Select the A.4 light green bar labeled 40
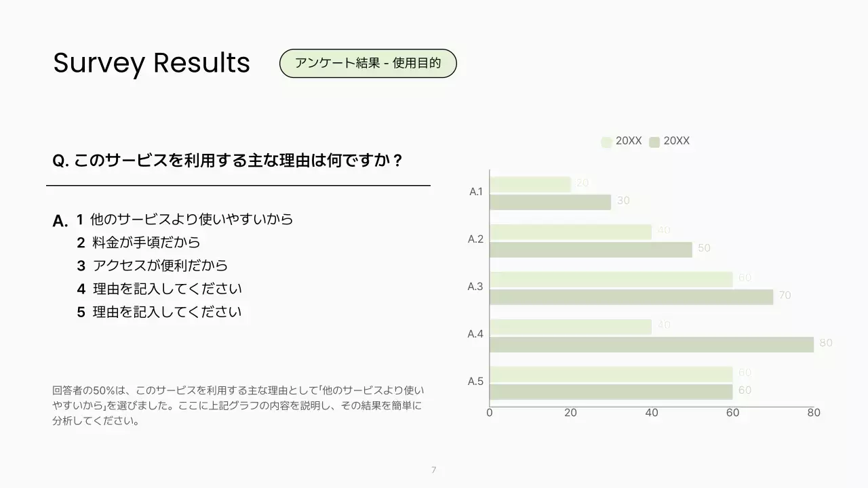Image resolution: width=868 pixels, height=488 pixels. pos(570,327)
